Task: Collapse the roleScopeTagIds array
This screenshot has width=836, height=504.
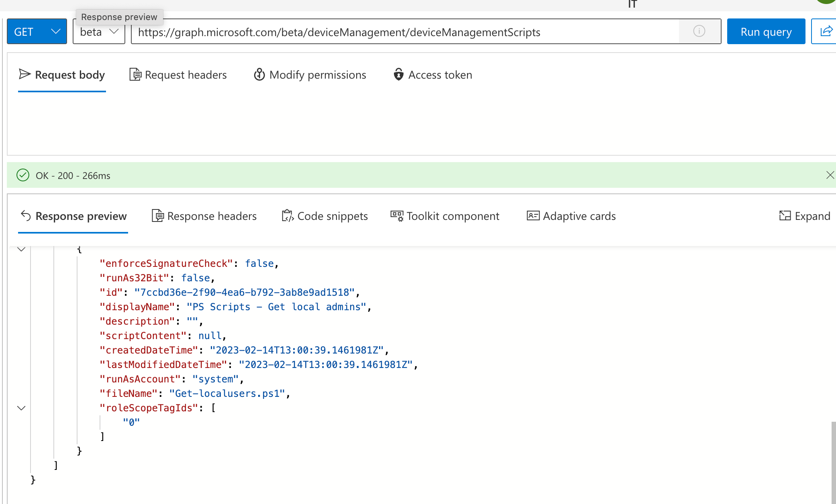Action: tap(21, 408)
